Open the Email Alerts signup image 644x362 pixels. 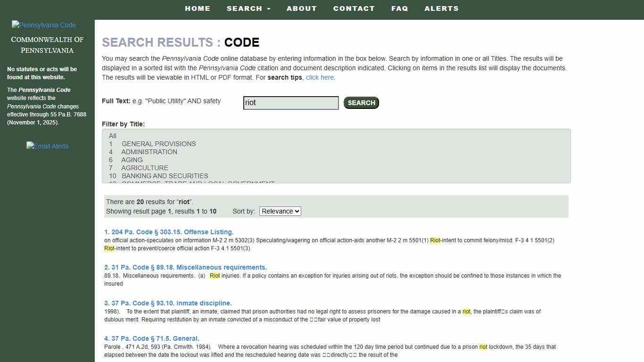[47, 146]
